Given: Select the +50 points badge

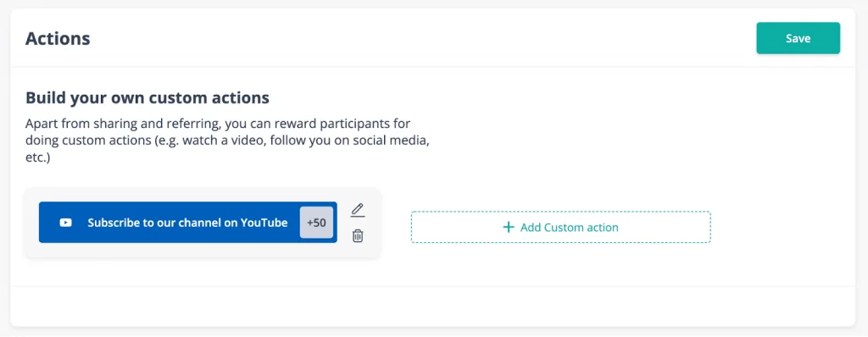Looking at the screenshot, I should coord(317,223).
